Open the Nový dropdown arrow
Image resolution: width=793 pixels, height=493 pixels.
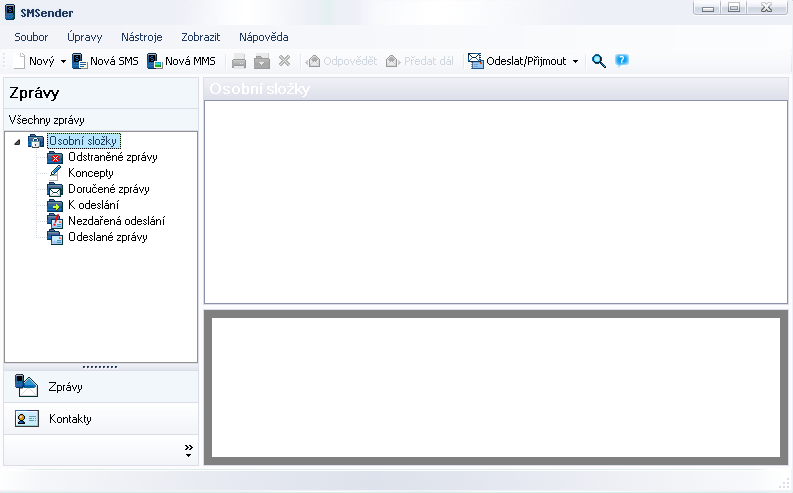63,61
